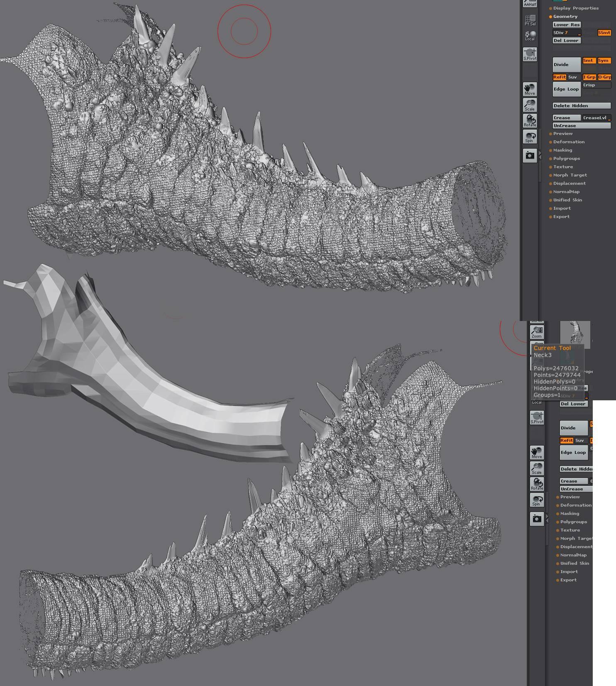Expand the Morph Target section in upper panel

(x=570, y=175)
